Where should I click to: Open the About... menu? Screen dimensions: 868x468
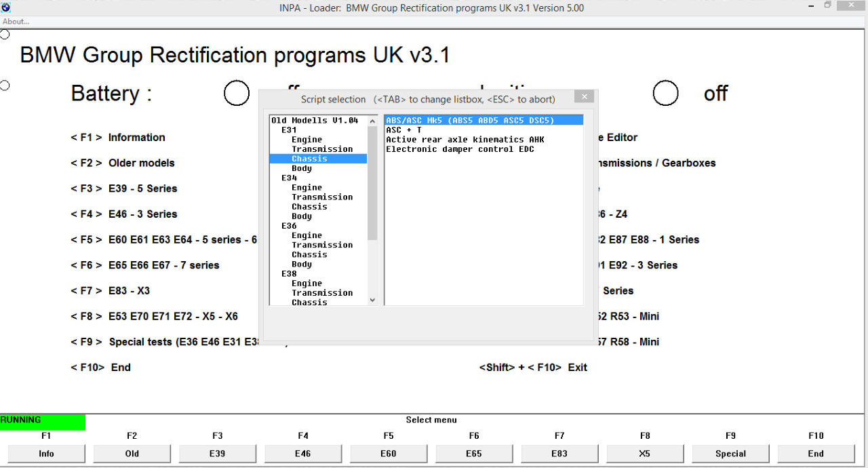[x=16, y=22]
